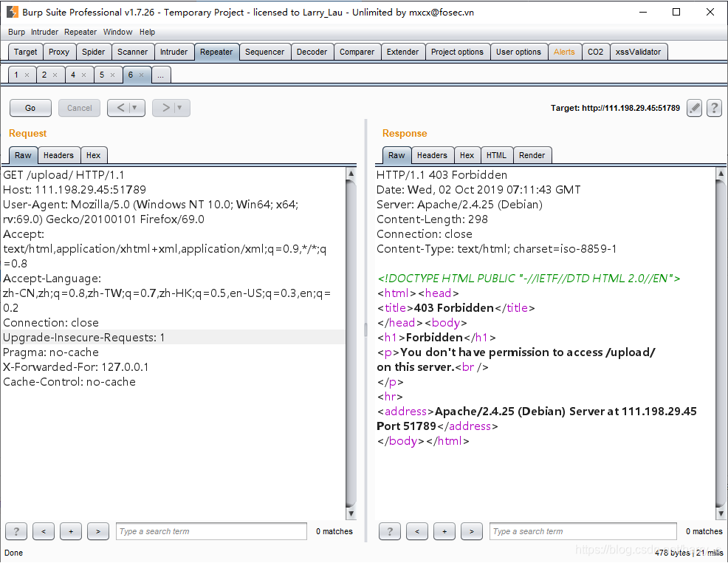This screenshot has height=563, width=728.
Task: Click request pane scrollbar down arrow
Action: pyautogui.click(x=351, y=513)
